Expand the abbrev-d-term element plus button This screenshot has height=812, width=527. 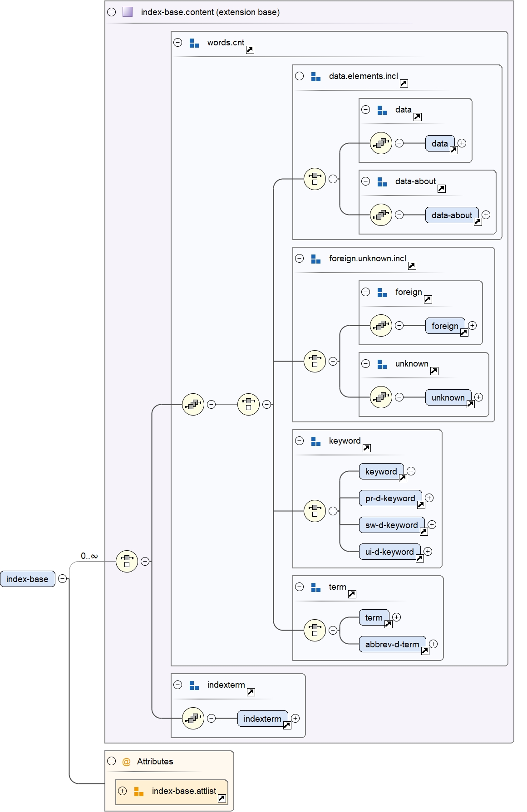coord(433,644)
